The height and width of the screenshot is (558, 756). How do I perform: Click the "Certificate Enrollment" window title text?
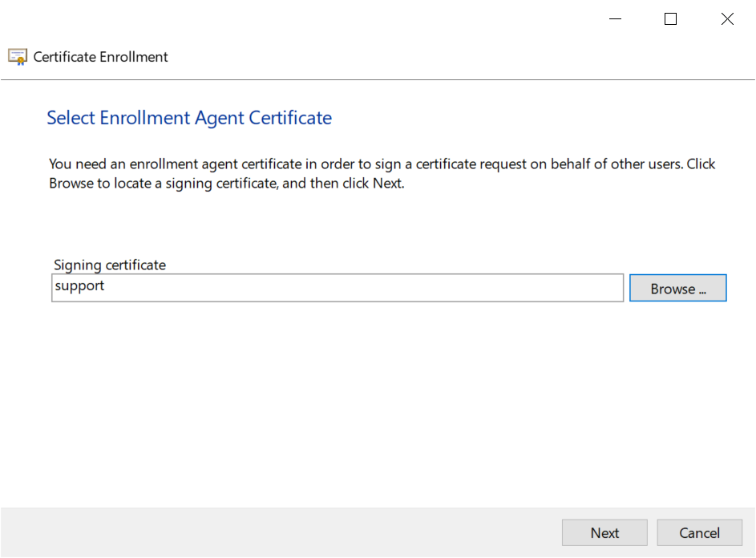tap(101, 57)
